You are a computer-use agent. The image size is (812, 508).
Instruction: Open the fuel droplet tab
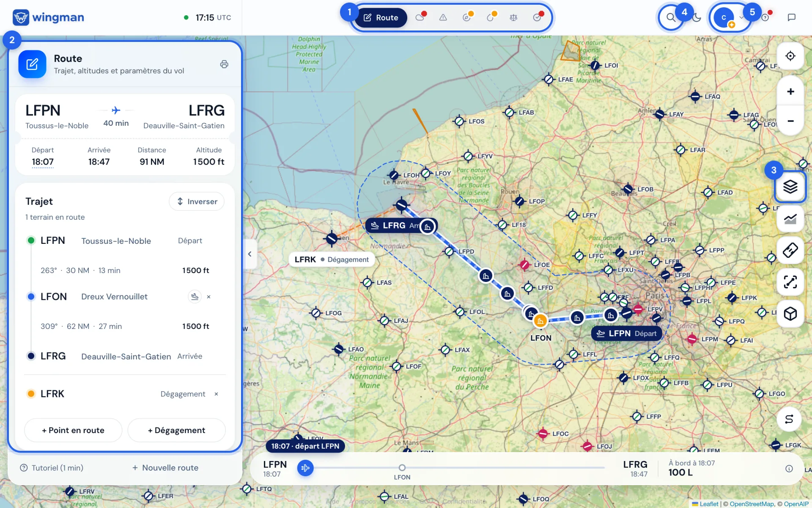491,17
